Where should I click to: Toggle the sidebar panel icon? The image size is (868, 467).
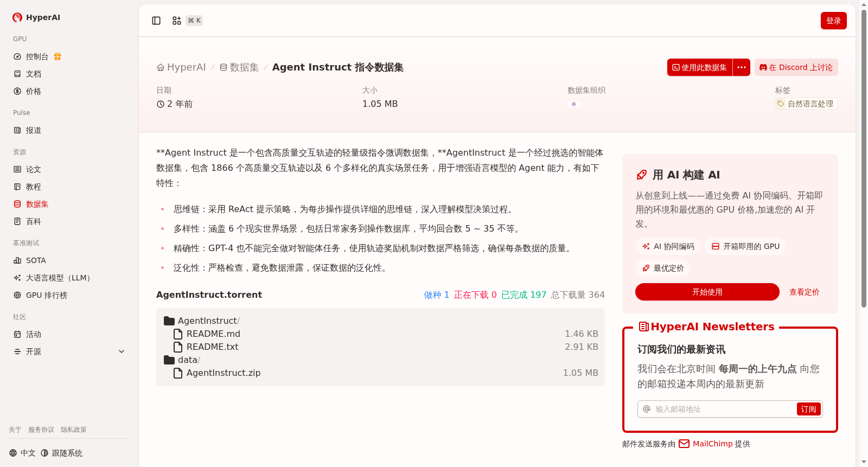pos(156,21)
